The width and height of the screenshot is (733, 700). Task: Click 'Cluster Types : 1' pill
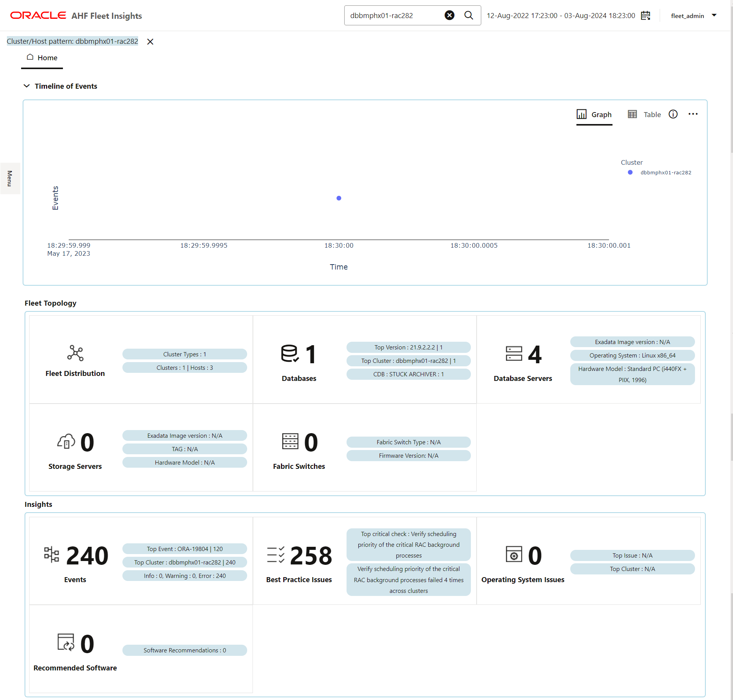point(185,354)
